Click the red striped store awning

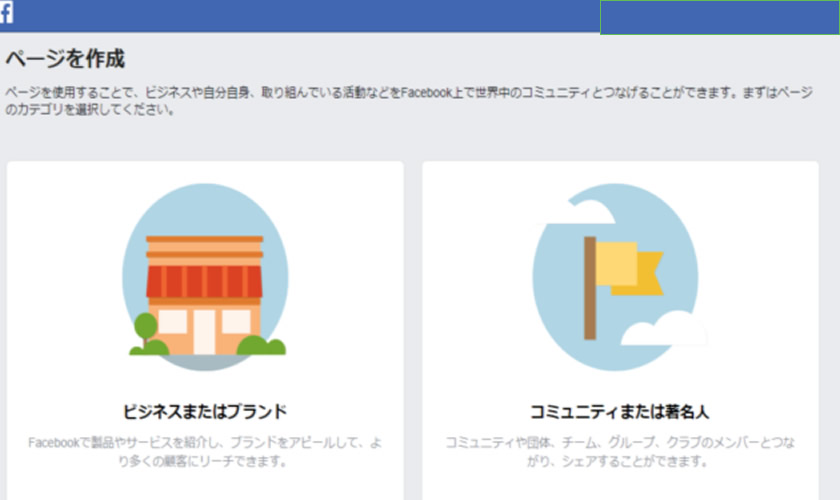pyautogui.click(x=204, y=282)
